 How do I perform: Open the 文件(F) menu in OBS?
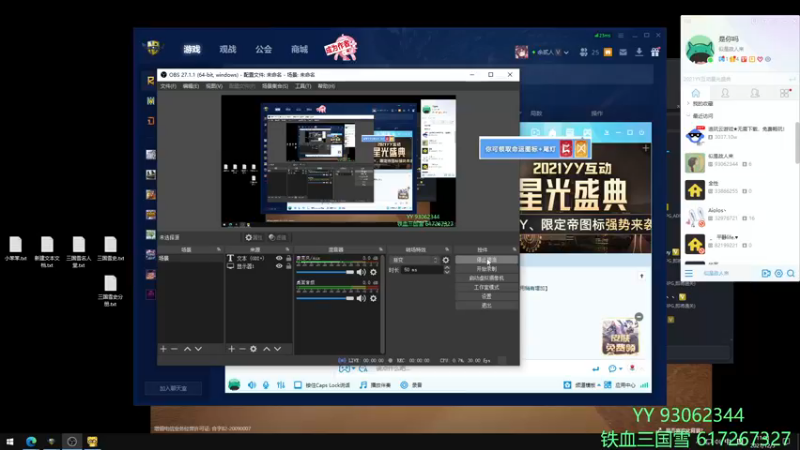coord(168,86)
